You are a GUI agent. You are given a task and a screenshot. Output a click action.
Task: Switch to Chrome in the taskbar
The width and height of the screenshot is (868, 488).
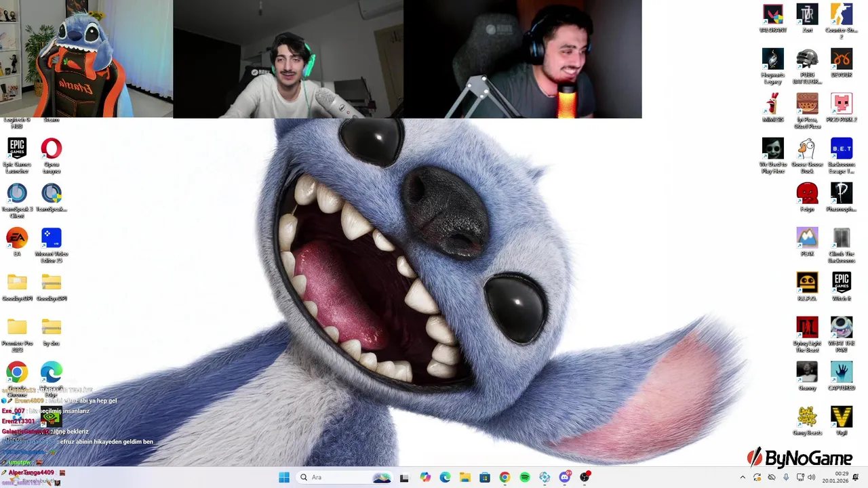click(505, 477)
